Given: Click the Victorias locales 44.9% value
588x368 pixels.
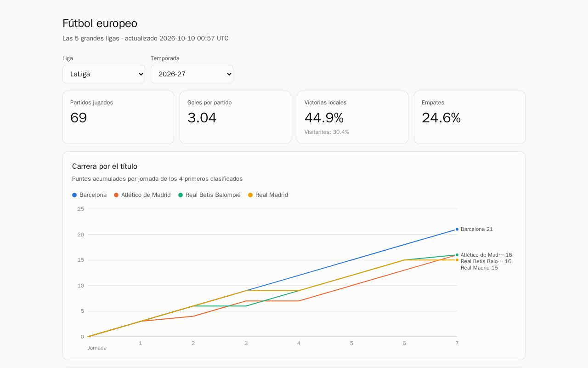Looking at the screenshot, I should click(x=324, y=118).
